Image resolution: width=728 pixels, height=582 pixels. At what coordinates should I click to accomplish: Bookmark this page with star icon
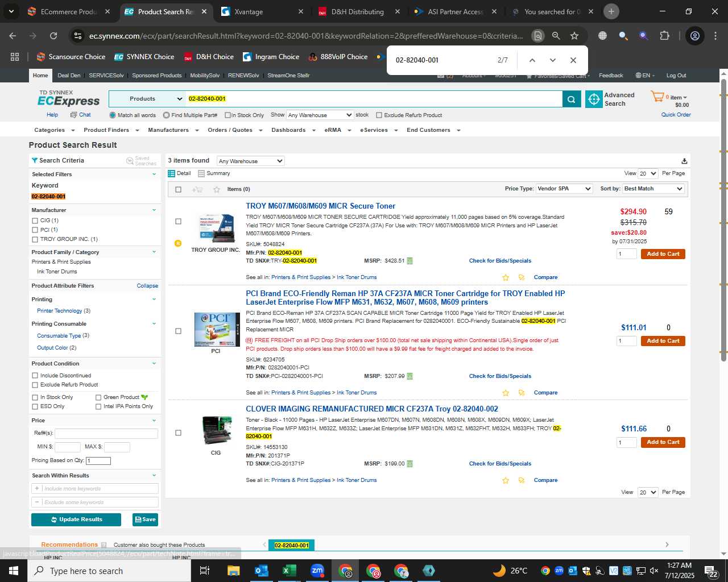pyautogui.click(x=574, y=36)
